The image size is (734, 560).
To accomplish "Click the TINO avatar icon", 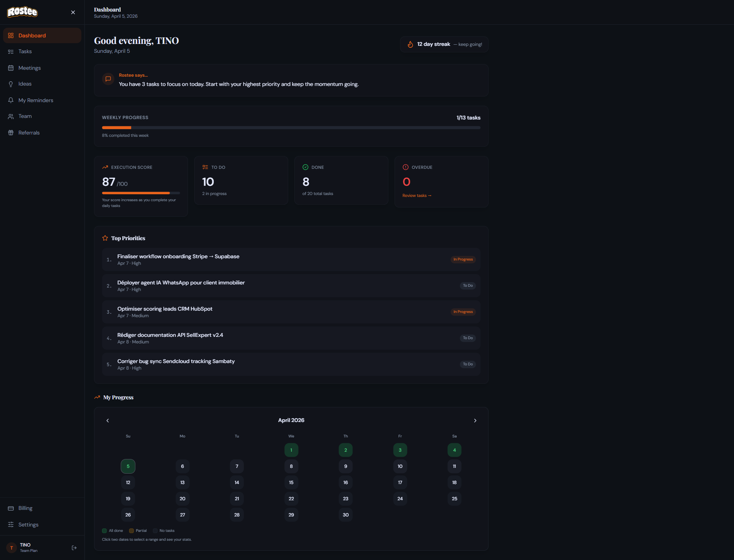I will [12, 548].
